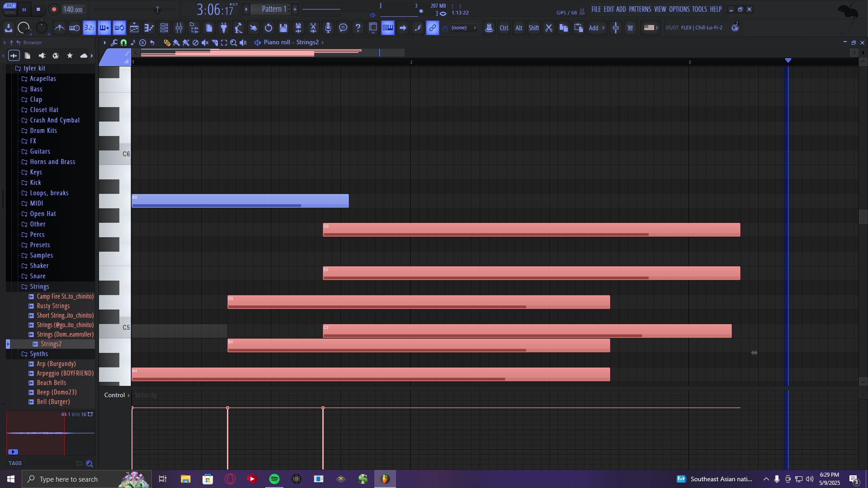Open the playlist view icon

(134, 28)
